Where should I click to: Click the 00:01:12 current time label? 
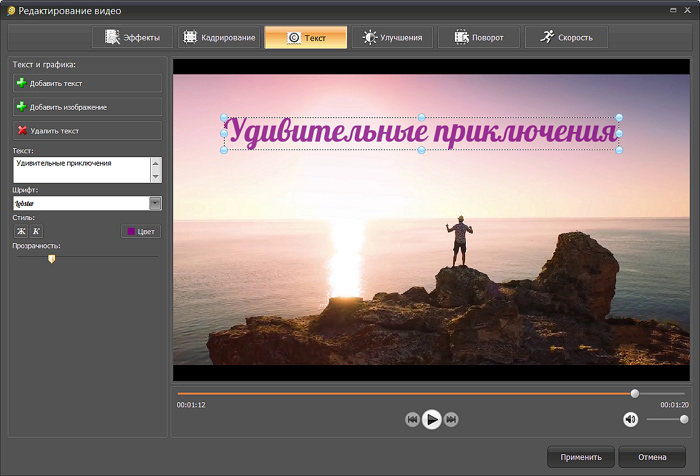(191, 405)
